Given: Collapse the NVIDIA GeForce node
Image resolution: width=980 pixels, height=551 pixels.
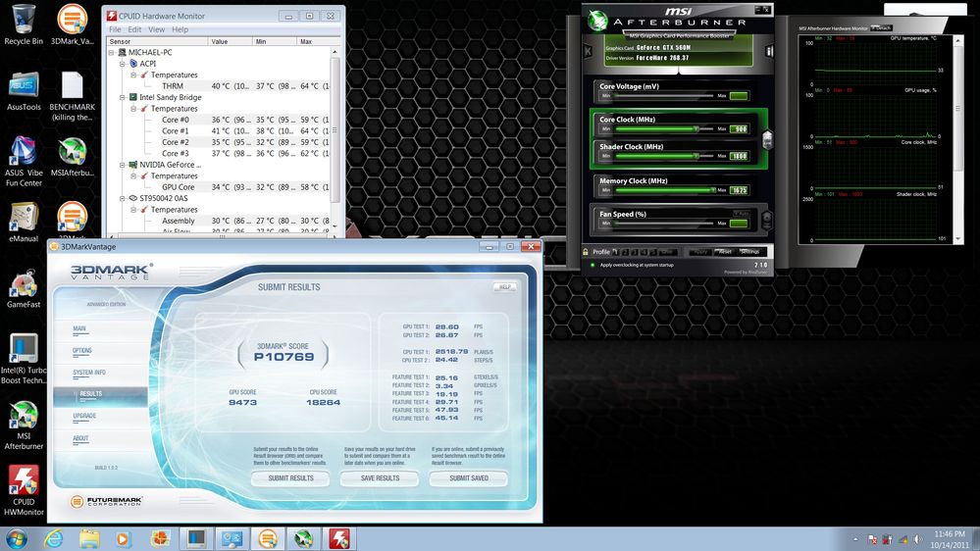Looking at the screenshot, I should tap(123, 165).
